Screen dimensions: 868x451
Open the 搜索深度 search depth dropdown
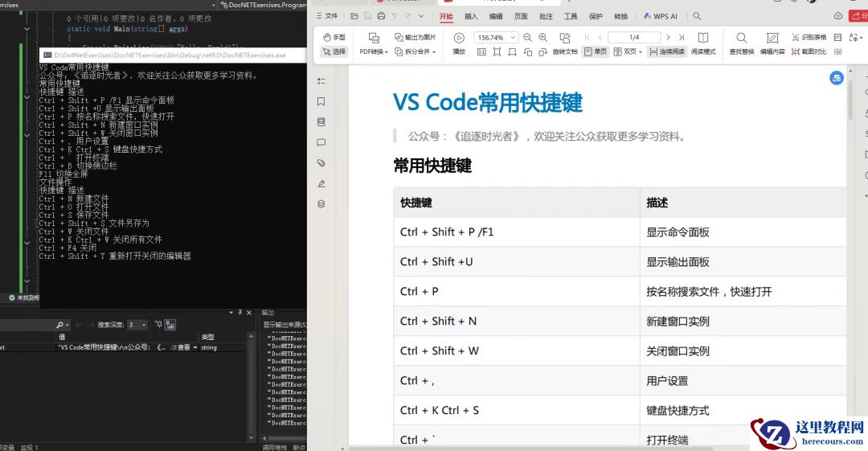point(143,325)
